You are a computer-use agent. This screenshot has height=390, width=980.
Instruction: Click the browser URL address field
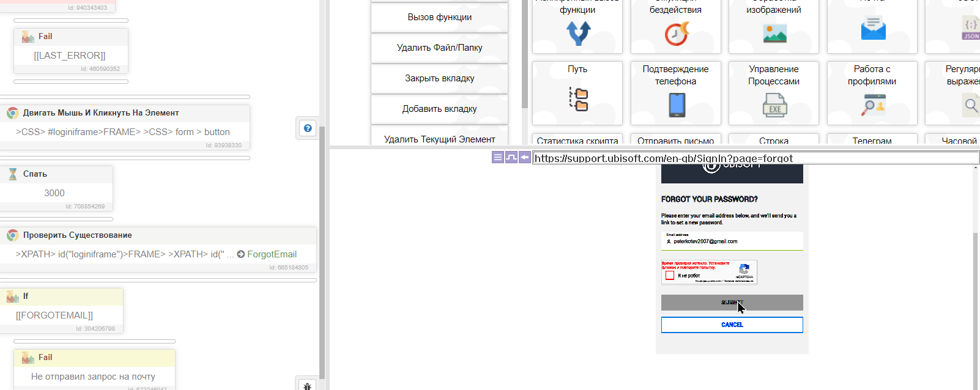tap(752, 158)
